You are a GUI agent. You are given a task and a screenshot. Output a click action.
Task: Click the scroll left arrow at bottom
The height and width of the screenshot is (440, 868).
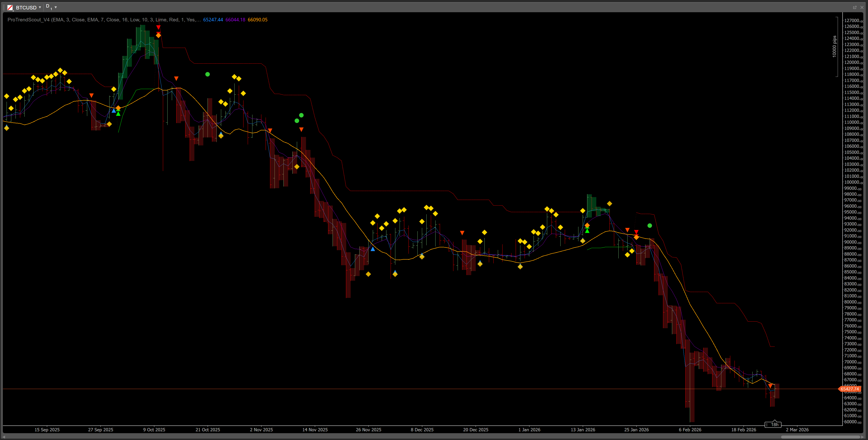(x=4, y=437)
